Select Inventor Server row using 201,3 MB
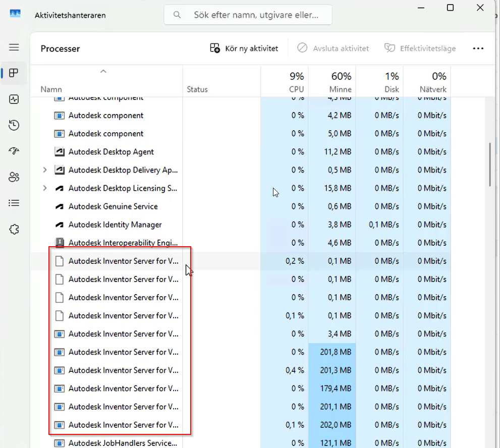 coord(241,370)
